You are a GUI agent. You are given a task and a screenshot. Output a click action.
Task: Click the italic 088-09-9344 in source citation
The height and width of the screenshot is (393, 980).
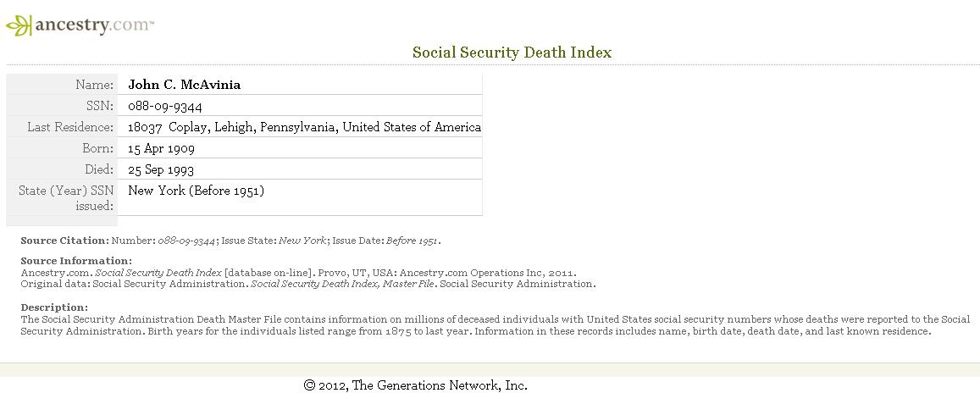[186, 241]
